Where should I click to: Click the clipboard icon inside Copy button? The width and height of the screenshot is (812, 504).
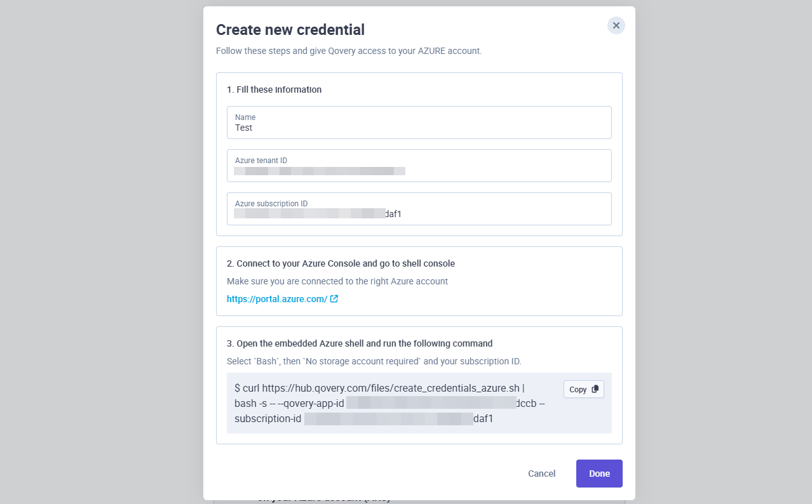pos(595,389)
